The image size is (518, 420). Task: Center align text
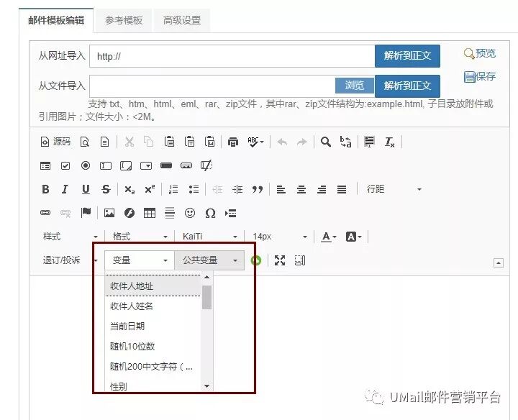pyautogui.click(x=301, y=189)
